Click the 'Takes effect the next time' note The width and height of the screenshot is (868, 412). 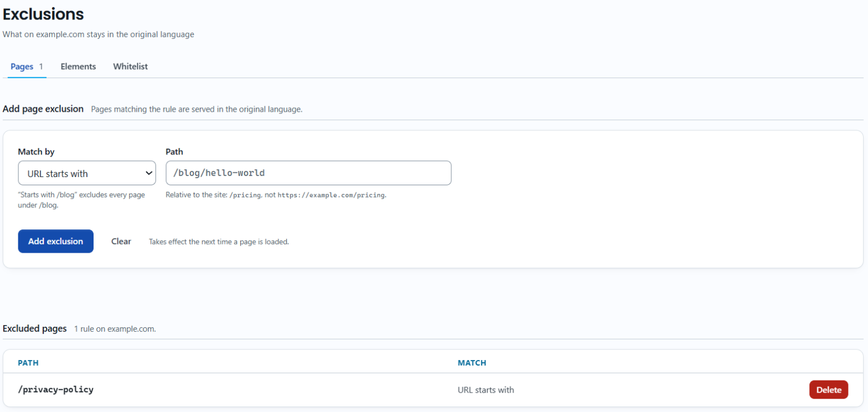click(219, 242)
